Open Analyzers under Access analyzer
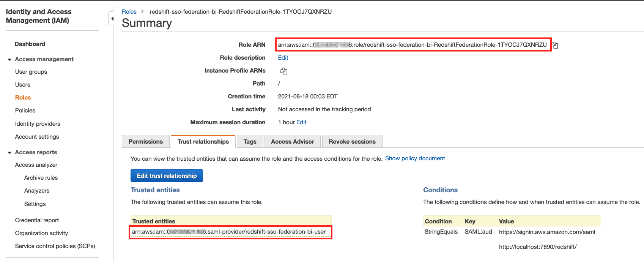This screenshot has width=644, height=261. [x=37, y=191]
